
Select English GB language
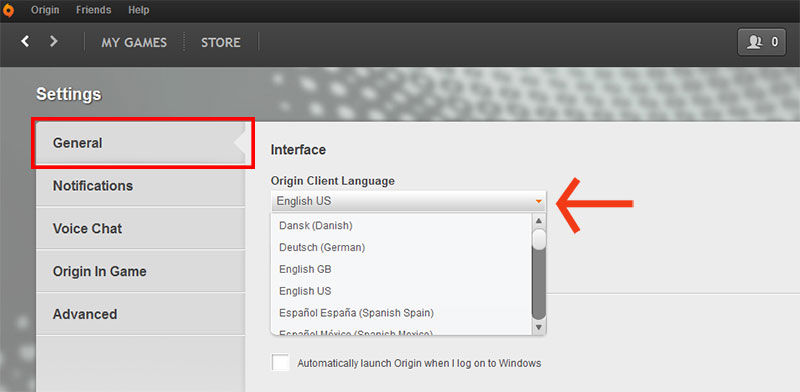point(401,269)
